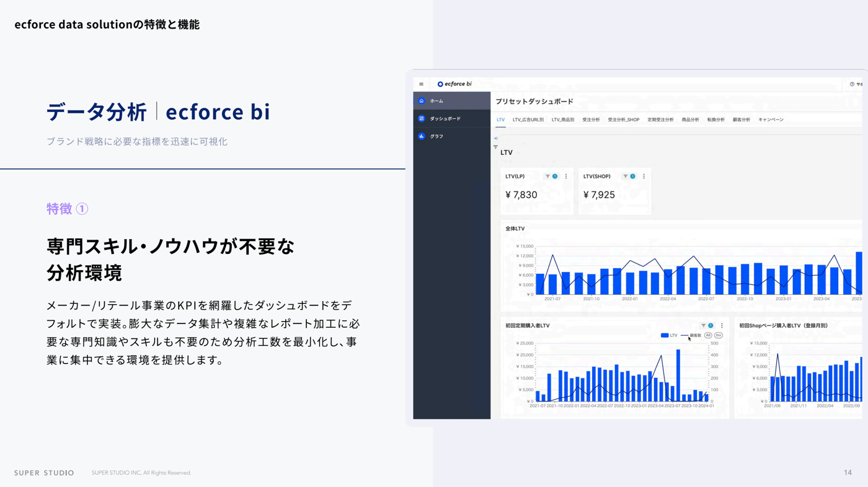Click the 初回定期購入者LTV chart title

pyautogui.click(x=528, y=325)
